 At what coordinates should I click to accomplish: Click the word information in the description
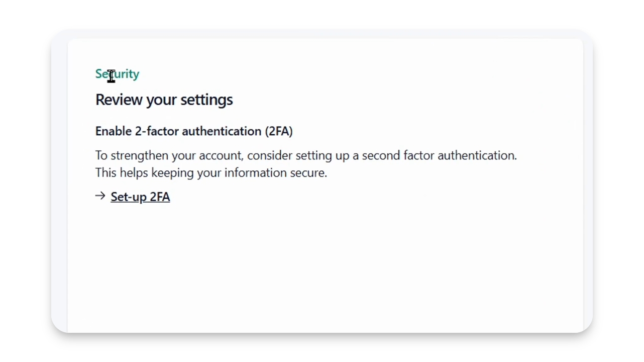coord(255,172)
